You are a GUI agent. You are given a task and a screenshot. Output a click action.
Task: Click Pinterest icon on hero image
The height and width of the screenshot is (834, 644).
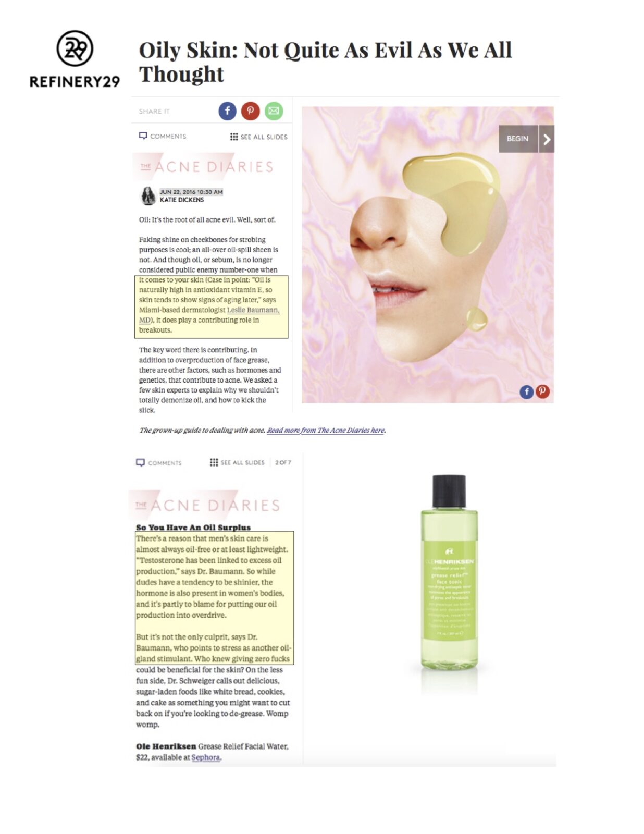point(542,391)
